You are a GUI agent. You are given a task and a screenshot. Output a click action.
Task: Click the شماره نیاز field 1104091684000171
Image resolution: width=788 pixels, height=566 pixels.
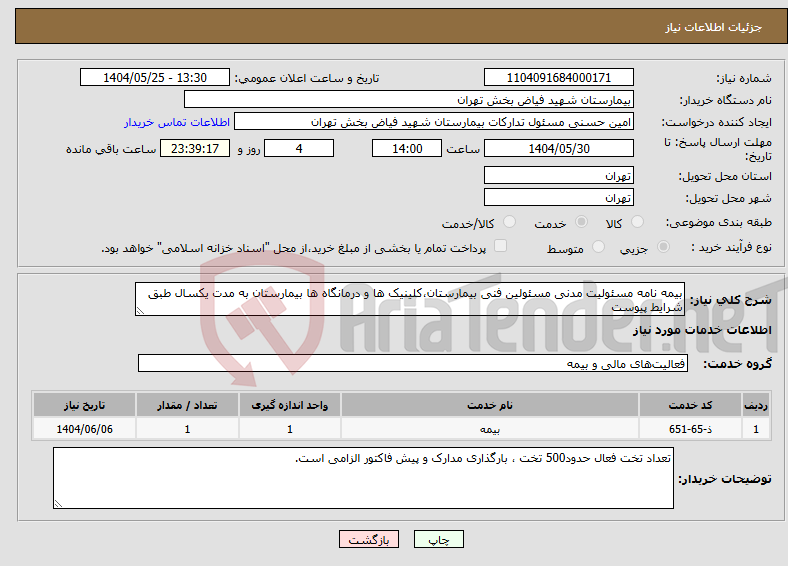559,77
